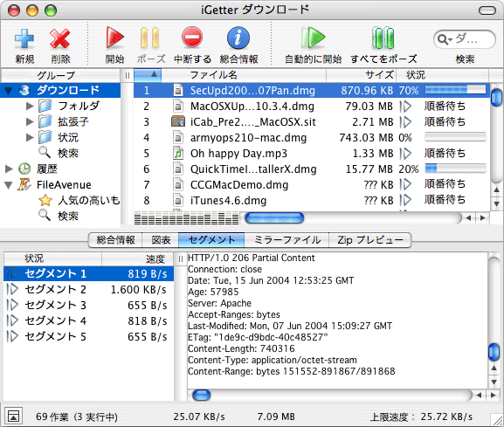504x427 pixels.
Task: Click the window toolbar toggle pill button
Action: coord(487,10)
